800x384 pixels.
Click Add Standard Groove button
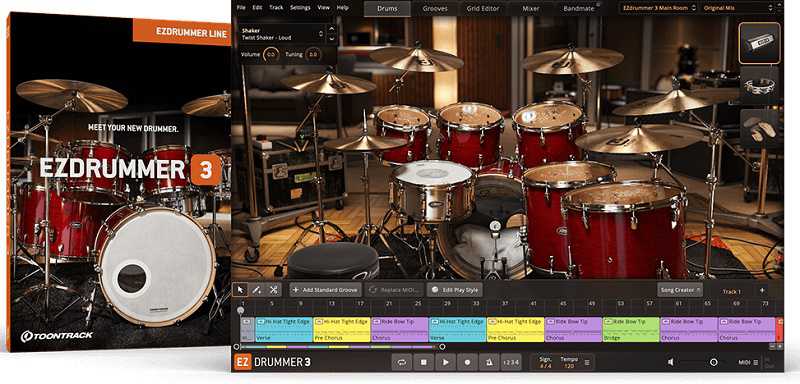(x=326, y=290)
